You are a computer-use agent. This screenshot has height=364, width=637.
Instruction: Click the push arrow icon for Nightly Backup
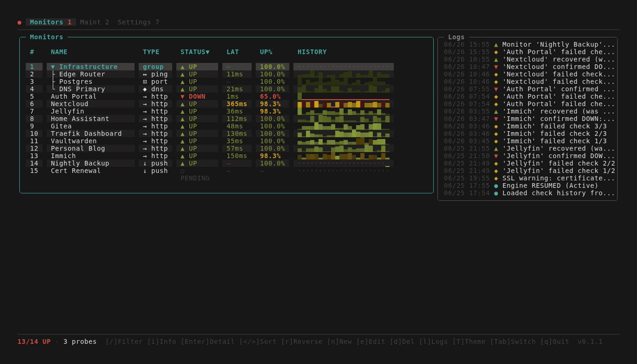[x=145, y=163]
